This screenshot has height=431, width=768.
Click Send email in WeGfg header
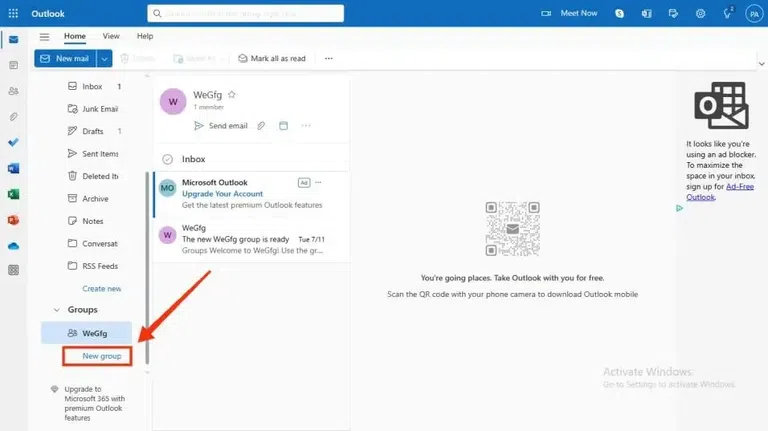(x=221, y=126)
